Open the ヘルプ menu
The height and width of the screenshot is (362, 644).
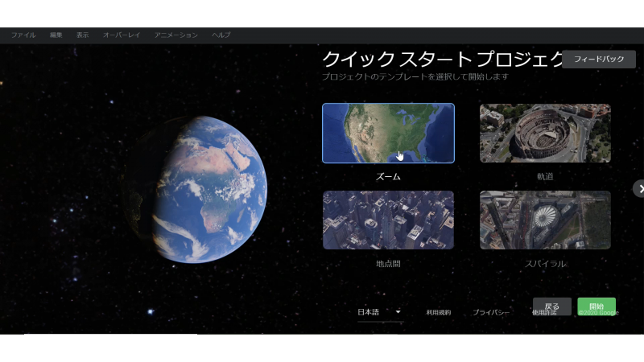221,35
